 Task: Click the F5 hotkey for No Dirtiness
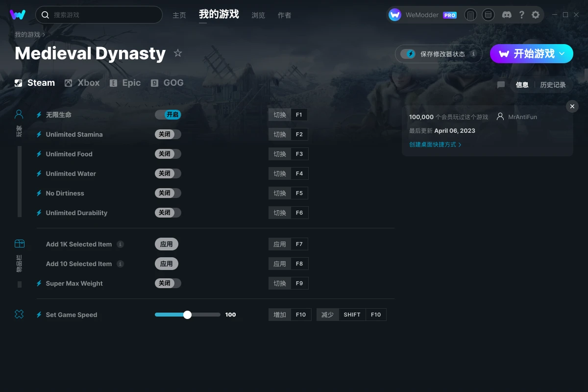pyautogui.click(x=288, y=193)
